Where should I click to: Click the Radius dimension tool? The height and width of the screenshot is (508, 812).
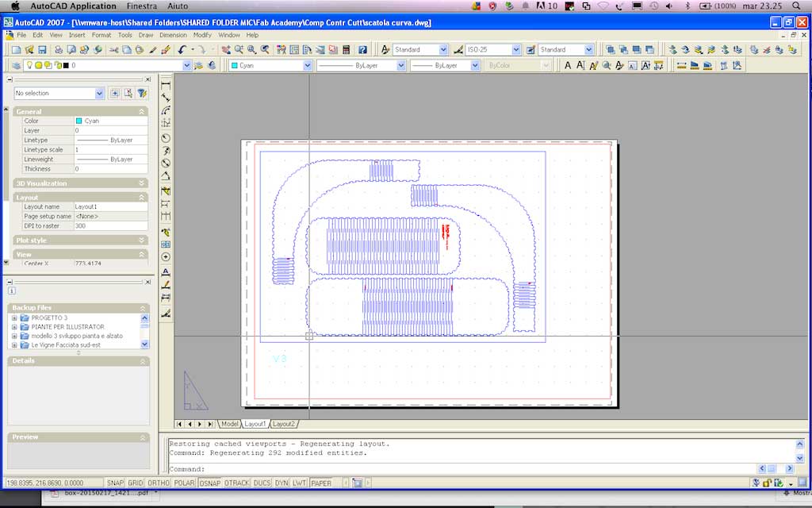pos(166,138)
